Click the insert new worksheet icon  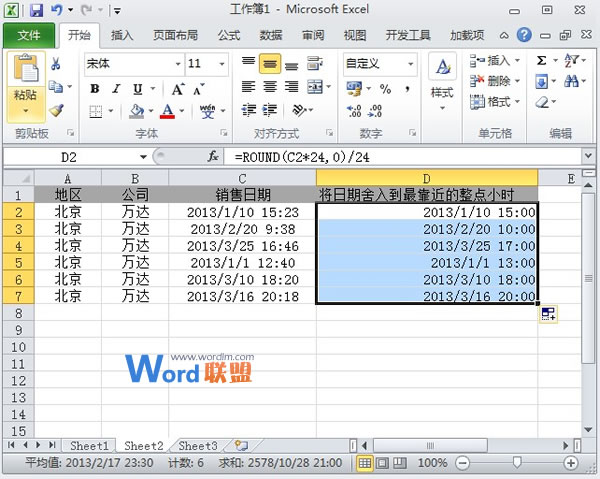point(240,445)
